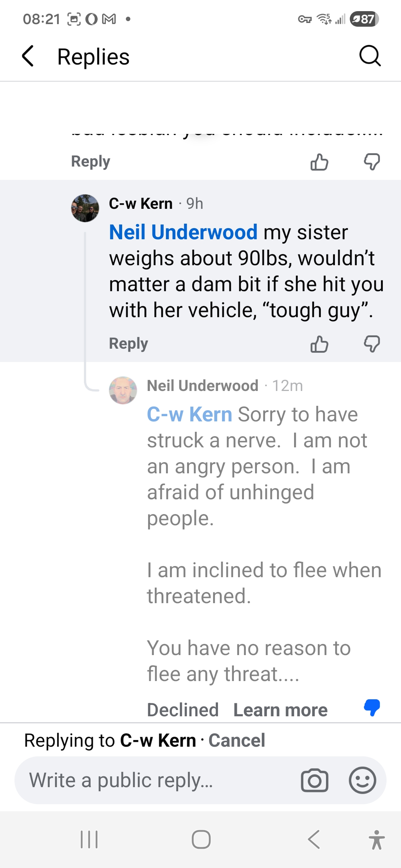
Task: Reply to C-w Kern's comment
Action: pyautogui.click(x=128, y=343)
